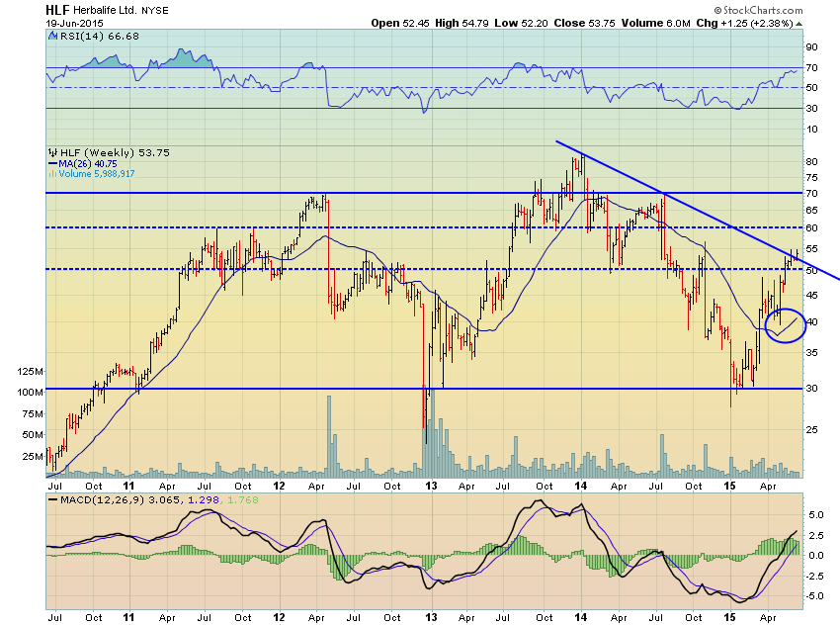Click the 1.298 MACD signal value

(203, 499)
